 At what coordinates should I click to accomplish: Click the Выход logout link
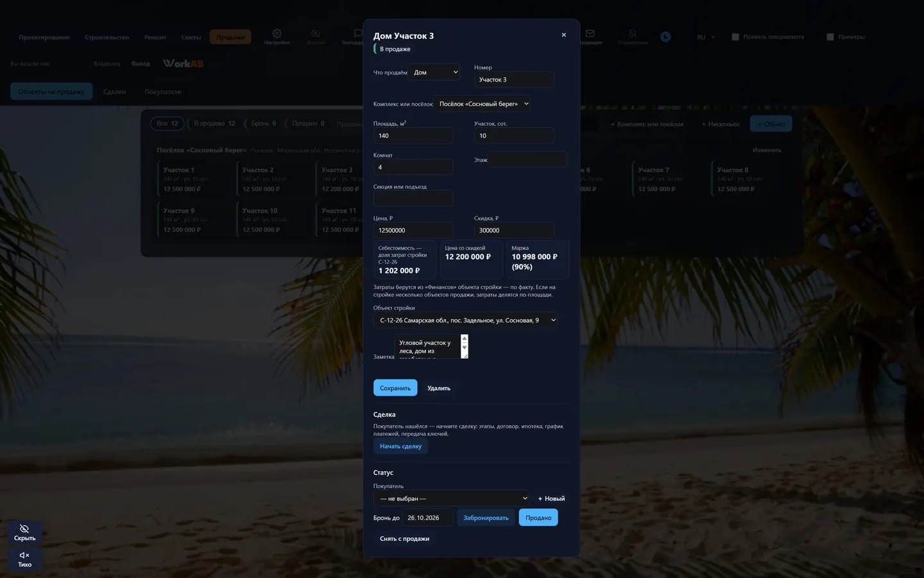(141, 64)
